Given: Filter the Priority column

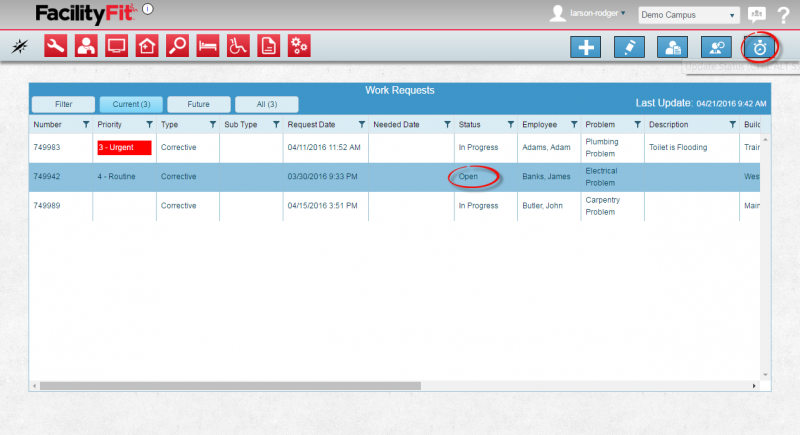Looking at the screenshot, I should 149,124.
